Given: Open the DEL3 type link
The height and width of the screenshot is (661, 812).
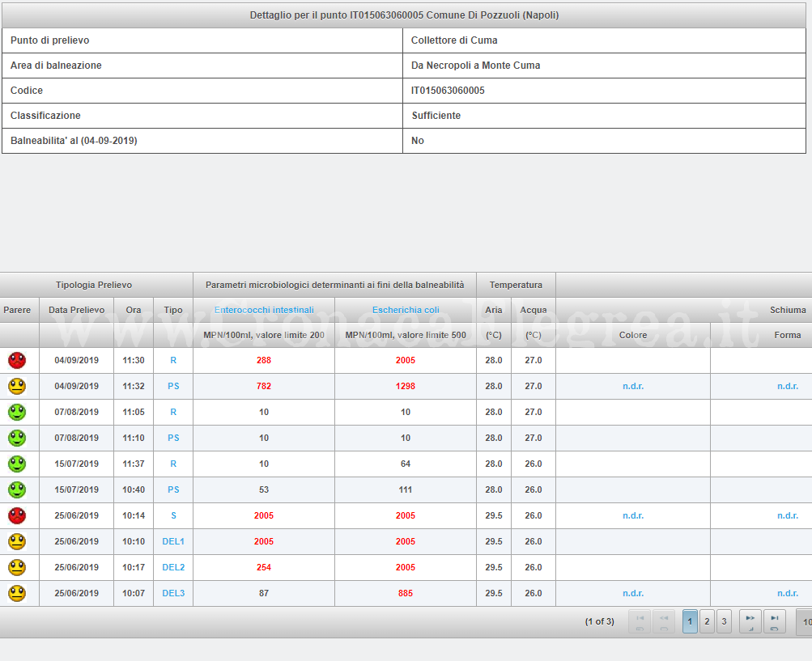Looking at the screenshot, I should click(173, 593).
